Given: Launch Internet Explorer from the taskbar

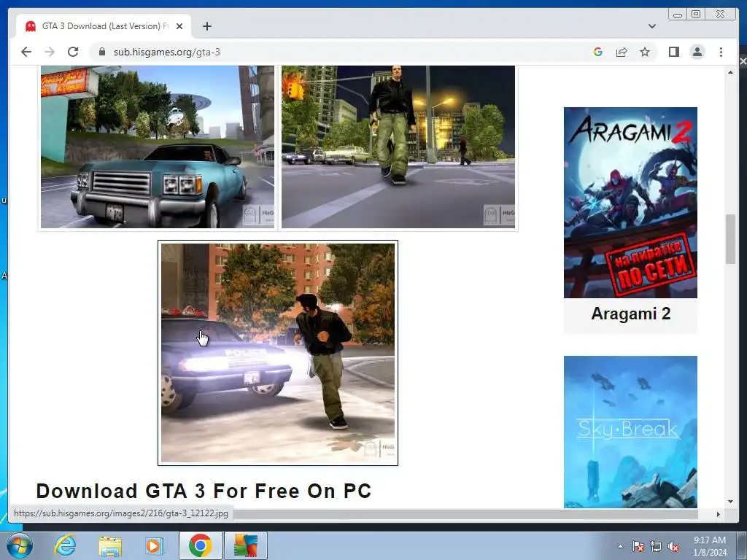Looking at the screenshot, I should (65, 545).
